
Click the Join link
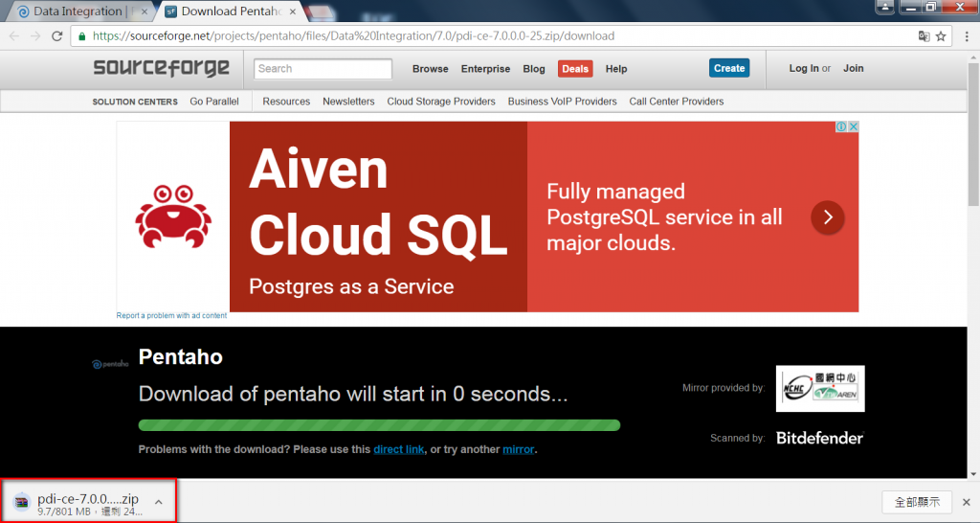[853, 68]
